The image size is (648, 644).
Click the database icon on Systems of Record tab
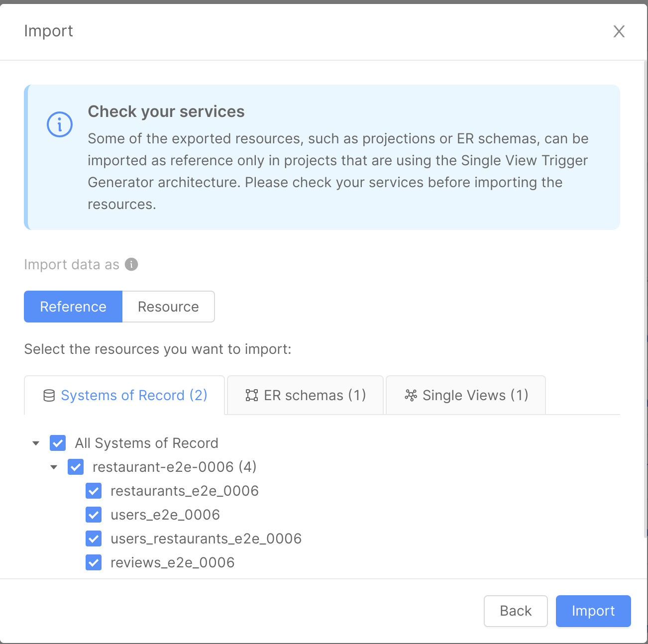[48, 395]
